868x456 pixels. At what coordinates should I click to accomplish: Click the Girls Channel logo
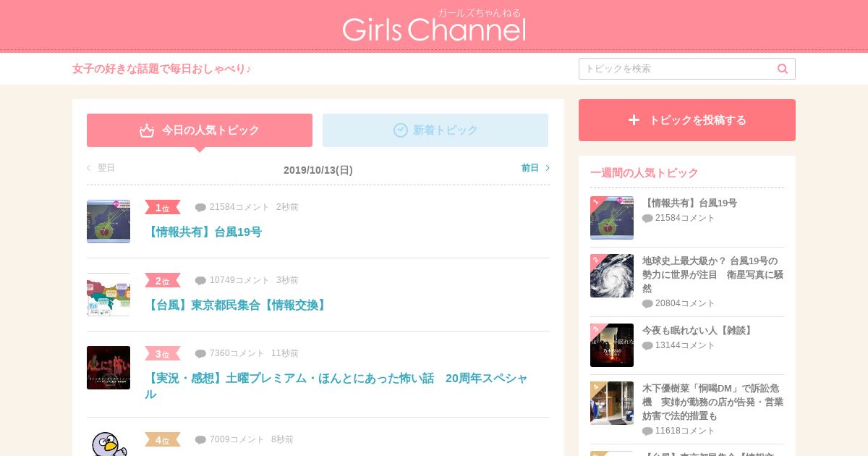click(434, 25)
